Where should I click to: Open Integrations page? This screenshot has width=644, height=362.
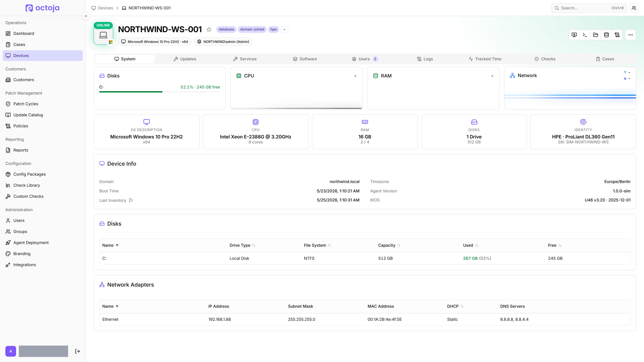[43, 265]
